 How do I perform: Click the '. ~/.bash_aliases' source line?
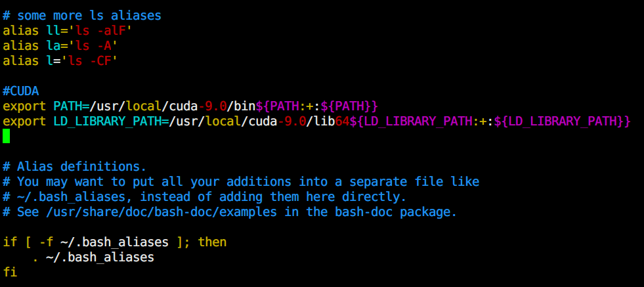click(93, 257)
